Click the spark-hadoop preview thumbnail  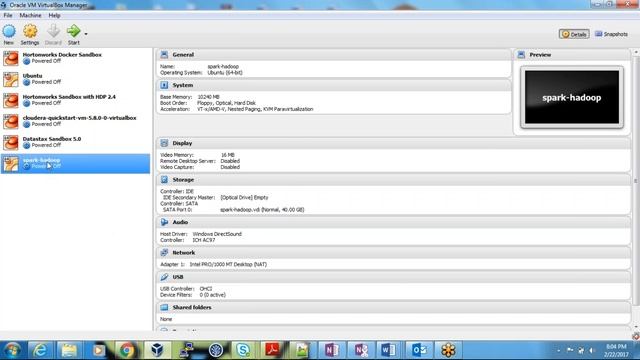point(571,97)
